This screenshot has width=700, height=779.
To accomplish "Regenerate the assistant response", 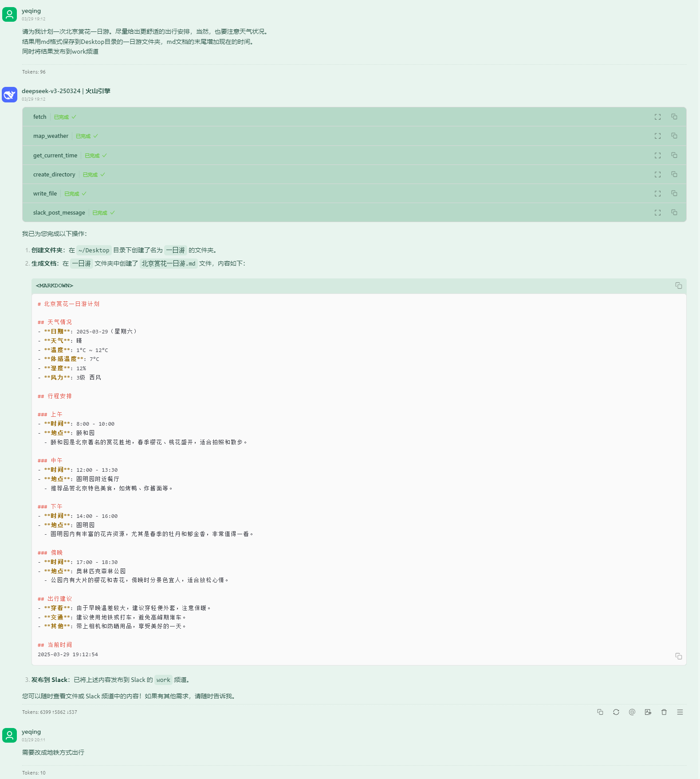I will pos(616,712).
